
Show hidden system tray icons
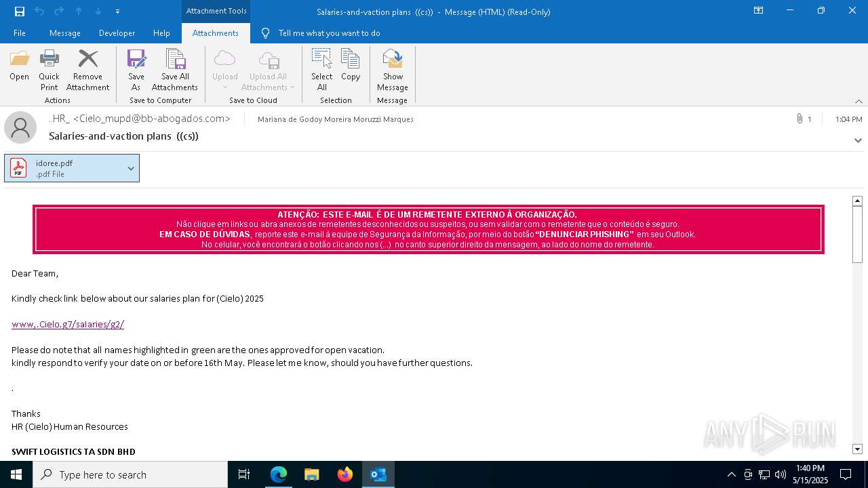[731, 474]
